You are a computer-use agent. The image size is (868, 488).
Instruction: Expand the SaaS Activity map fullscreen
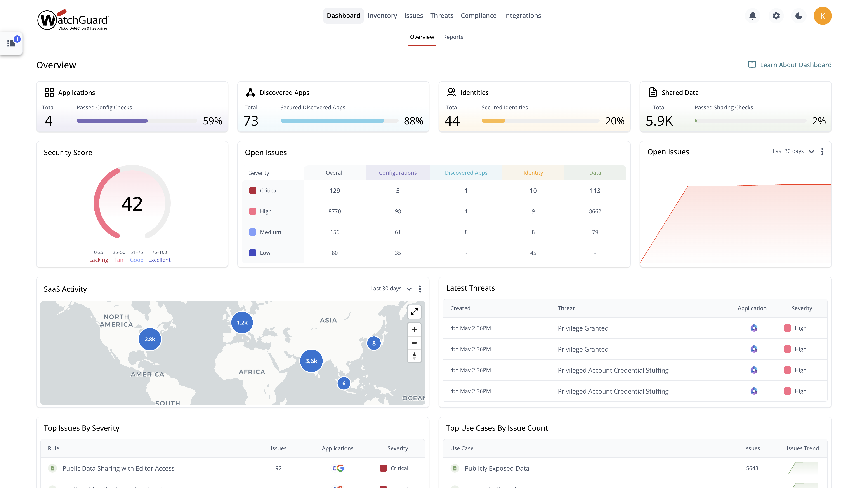click(x=414, y=312)
